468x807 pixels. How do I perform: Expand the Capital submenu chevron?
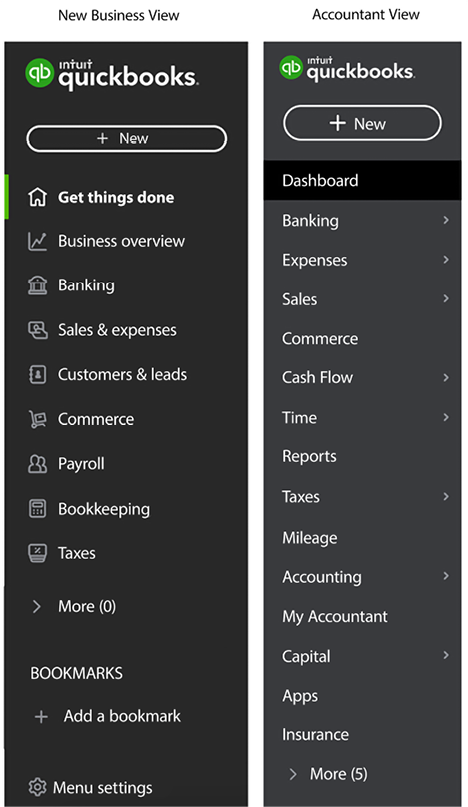[x=446, y=655]
